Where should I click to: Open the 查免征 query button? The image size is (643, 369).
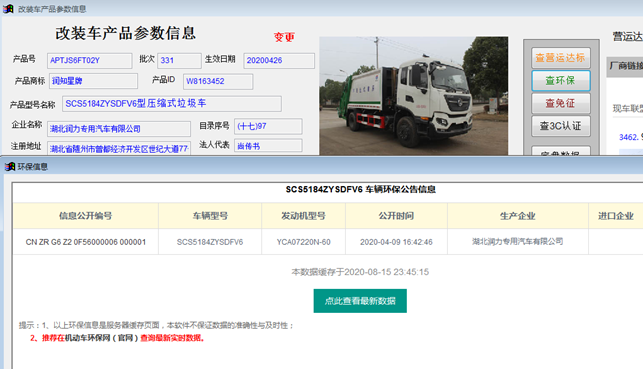[x=561, y=103]
